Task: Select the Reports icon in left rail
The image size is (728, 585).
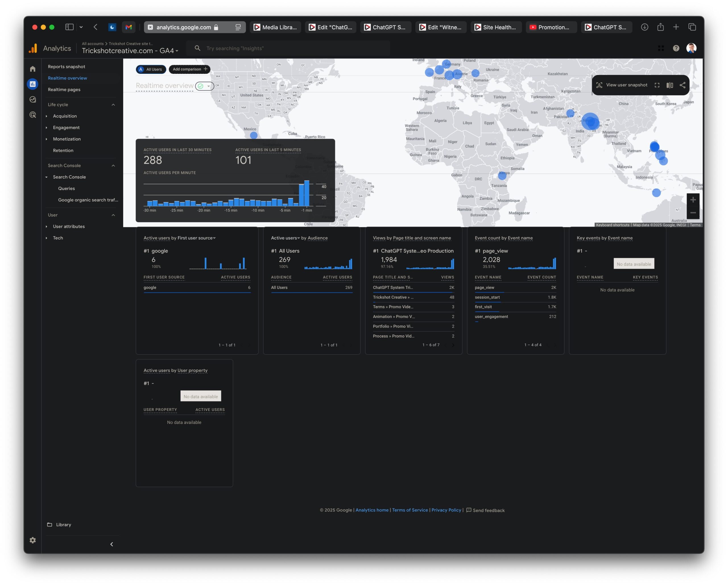Action: coord(33,84)
